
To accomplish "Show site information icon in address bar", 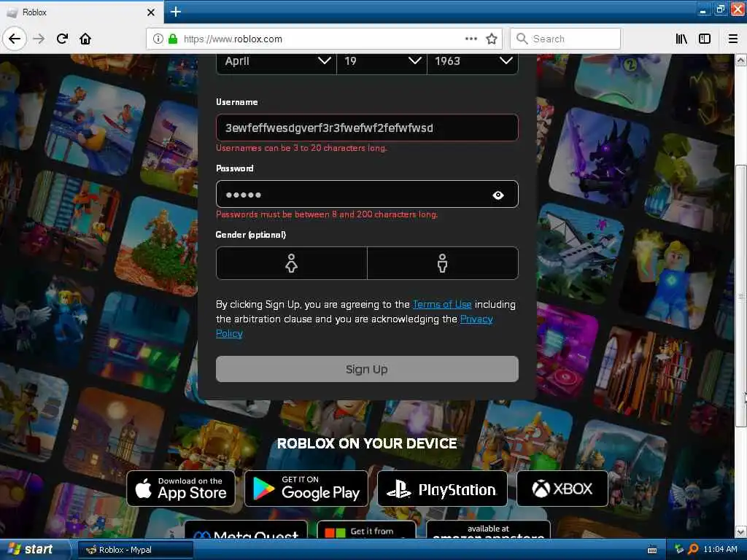I will point(158,39).
